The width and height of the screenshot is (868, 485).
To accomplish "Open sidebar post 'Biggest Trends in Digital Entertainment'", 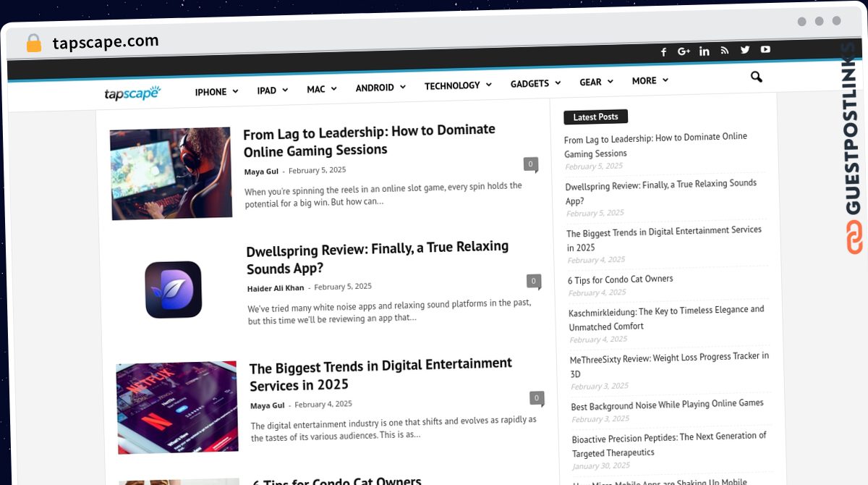I will (x=664, y=239).
